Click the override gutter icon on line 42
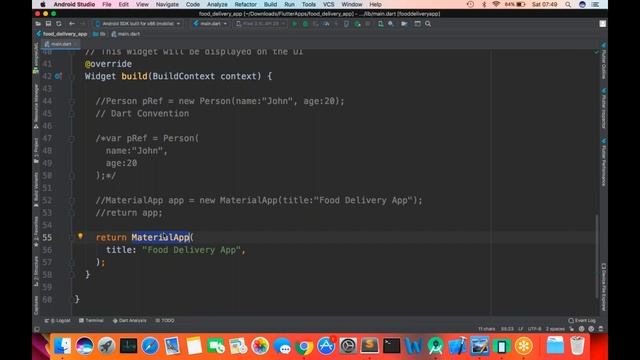The width and height of the screenshot is (640, 360). point(58,76)
